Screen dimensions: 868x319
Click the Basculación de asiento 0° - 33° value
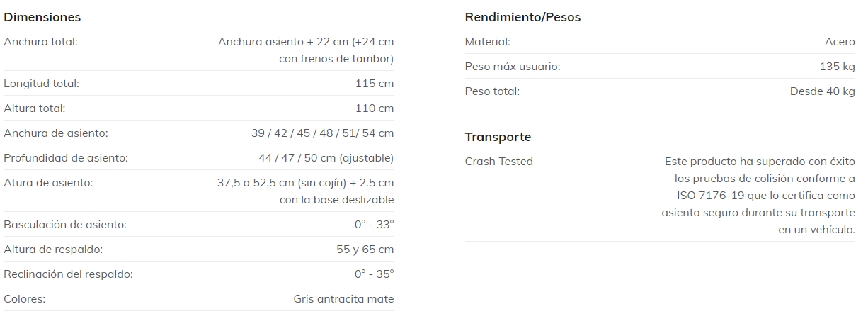[374, 225]
